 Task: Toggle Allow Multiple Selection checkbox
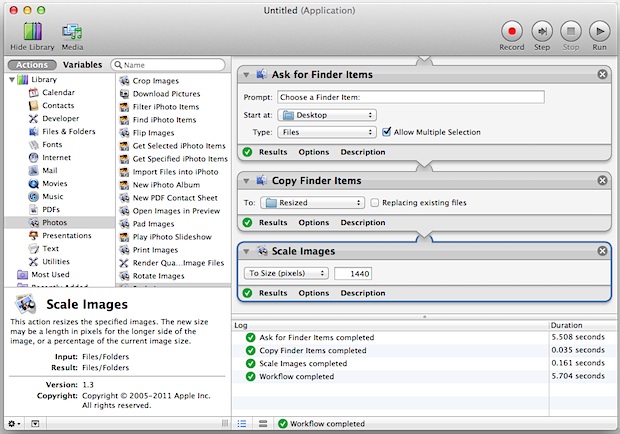[387, 132]
